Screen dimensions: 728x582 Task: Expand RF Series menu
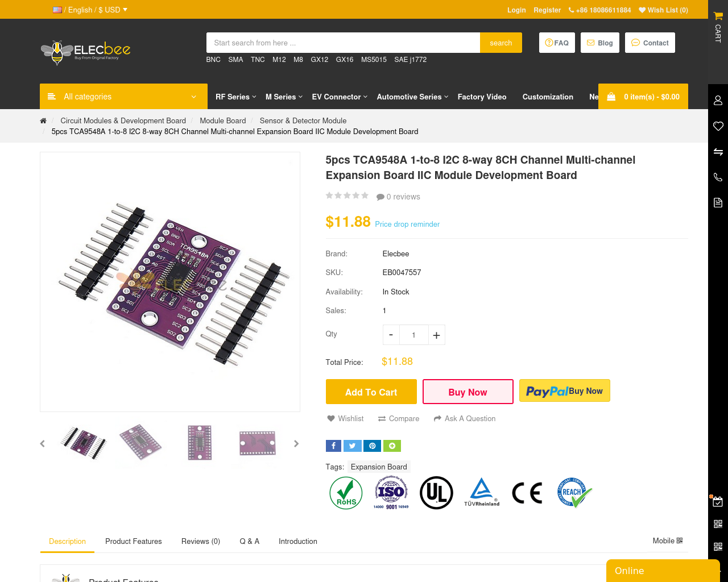235,97
